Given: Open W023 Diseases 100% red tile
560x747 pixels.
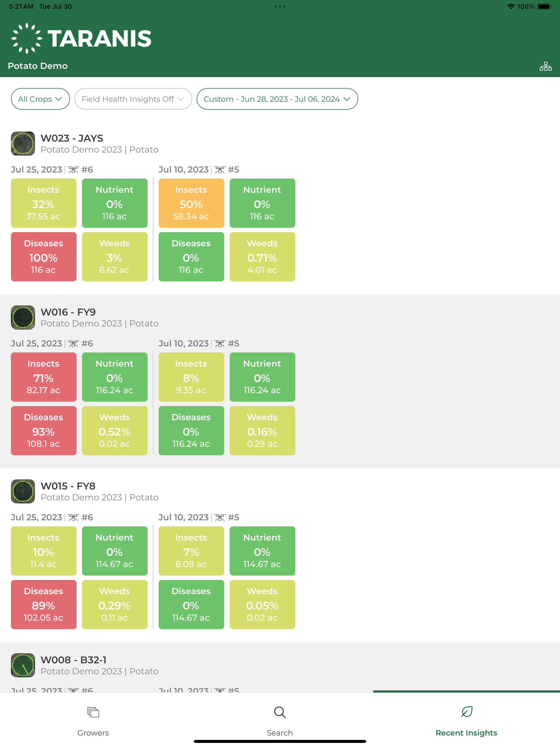Looking at the screenshot, I should point(43,257).
